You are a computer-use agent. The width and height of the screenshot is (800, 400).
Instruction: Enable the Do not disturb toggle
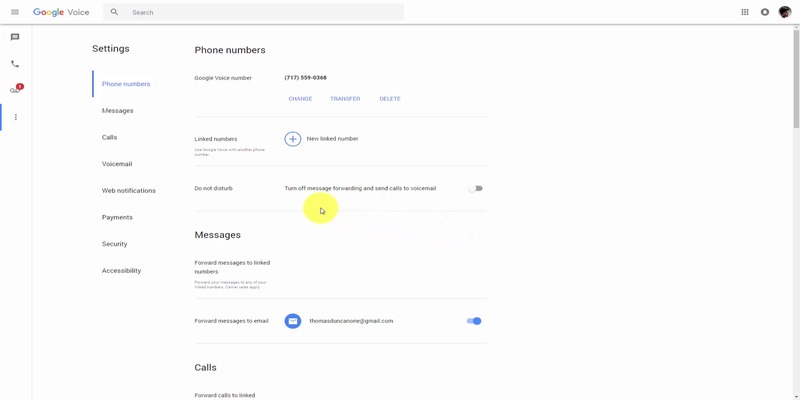(x=475, y=188)
